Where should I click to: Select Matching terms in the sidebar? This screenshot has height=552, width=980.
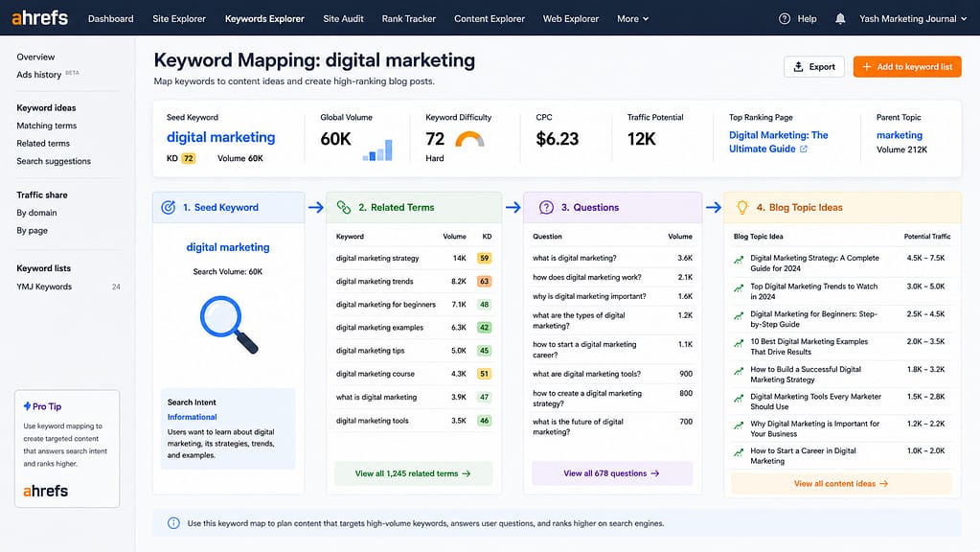pos(46,126)
